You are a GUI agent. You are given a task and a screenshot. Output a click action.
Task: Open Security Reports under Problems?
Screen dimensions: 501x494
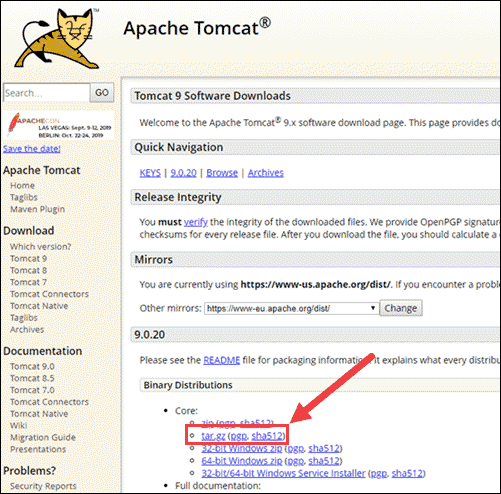(43, 486)
